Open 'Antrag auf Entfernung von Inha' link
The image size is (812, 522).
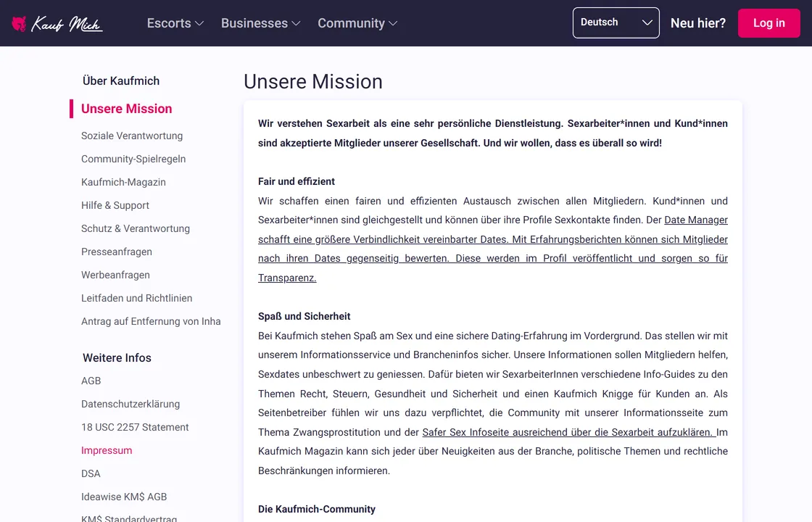151,322
